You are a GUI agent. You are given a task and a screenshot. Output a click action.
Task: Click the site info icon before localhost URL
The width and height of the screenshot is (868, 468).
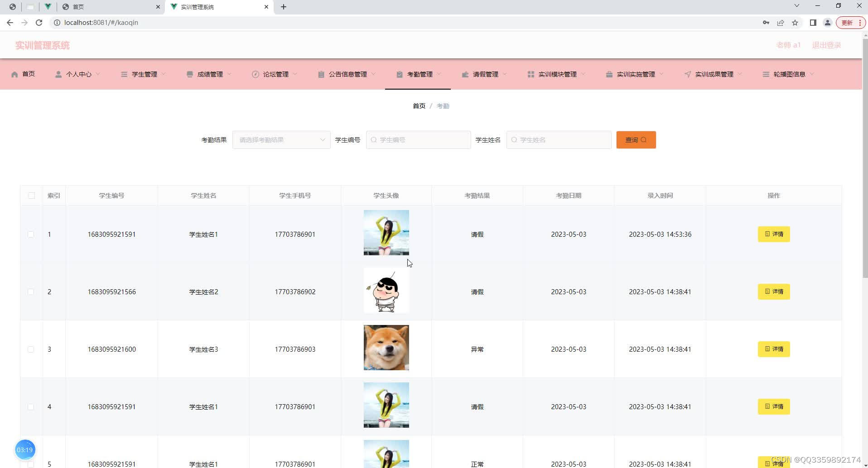[57, 23]
